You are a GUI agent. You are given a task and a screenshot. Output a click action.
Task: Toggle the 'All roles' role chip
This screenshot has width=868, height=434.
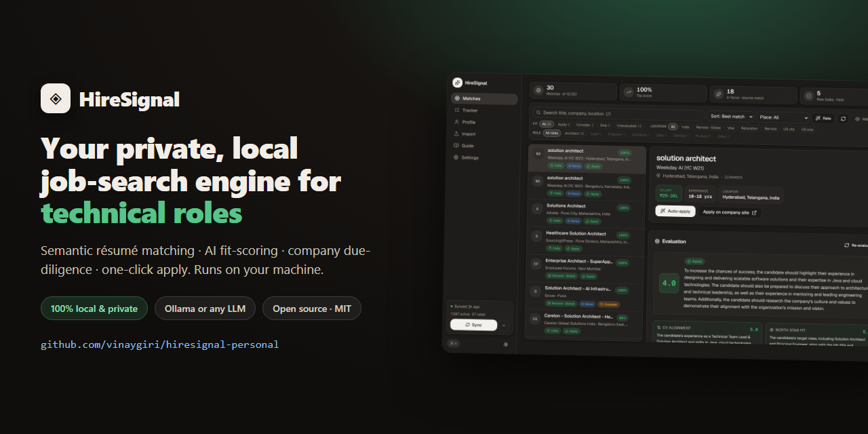551,133
